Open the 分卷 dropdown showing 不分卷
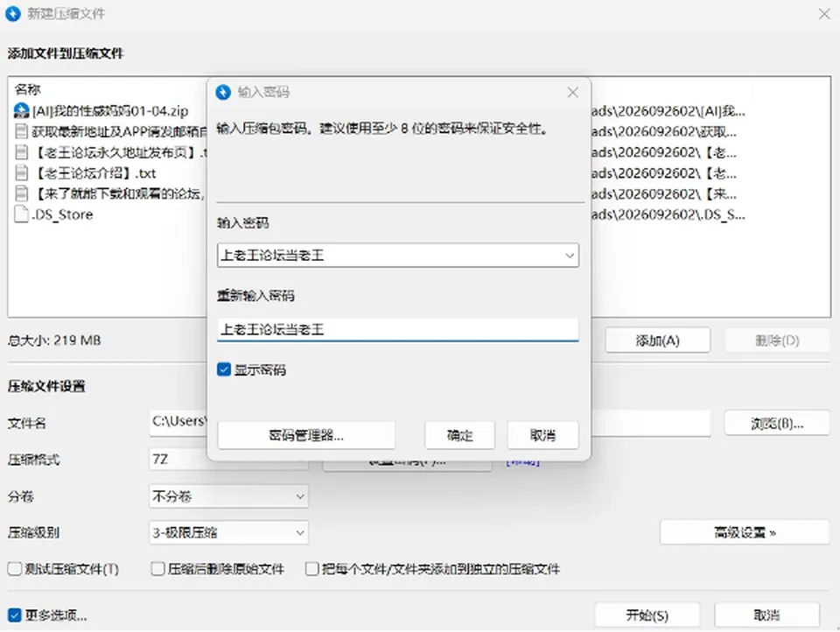Image resolution: width=840 pixels, height=632 pixels. [x=228, y=496]
